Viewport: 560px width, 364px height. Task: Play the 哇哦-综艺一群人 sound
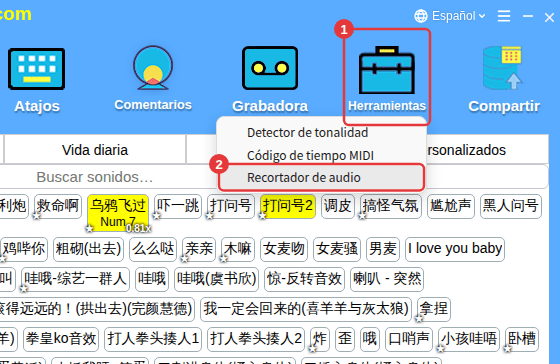pyautogui.click(x=75, y=279)
